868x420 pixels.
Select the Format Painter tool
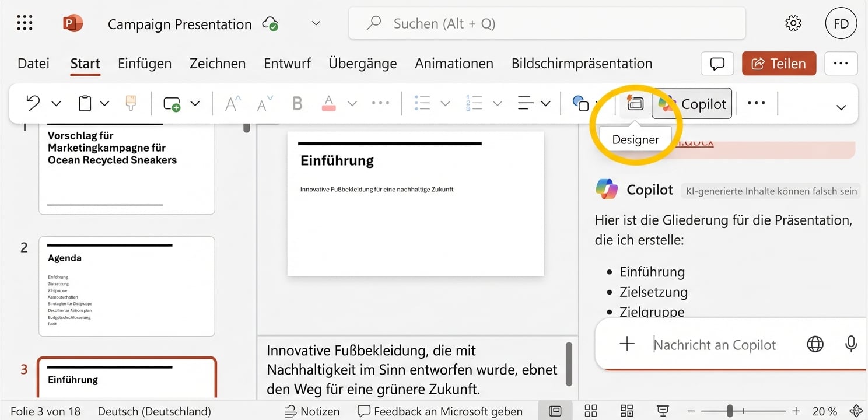click(x=129, y=103)
